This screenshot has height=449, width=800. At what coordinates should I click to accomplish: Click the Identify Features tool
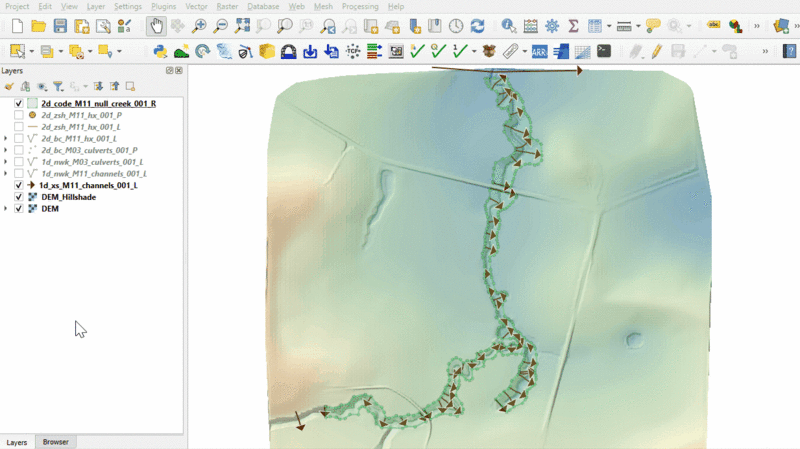coord(508,26)
